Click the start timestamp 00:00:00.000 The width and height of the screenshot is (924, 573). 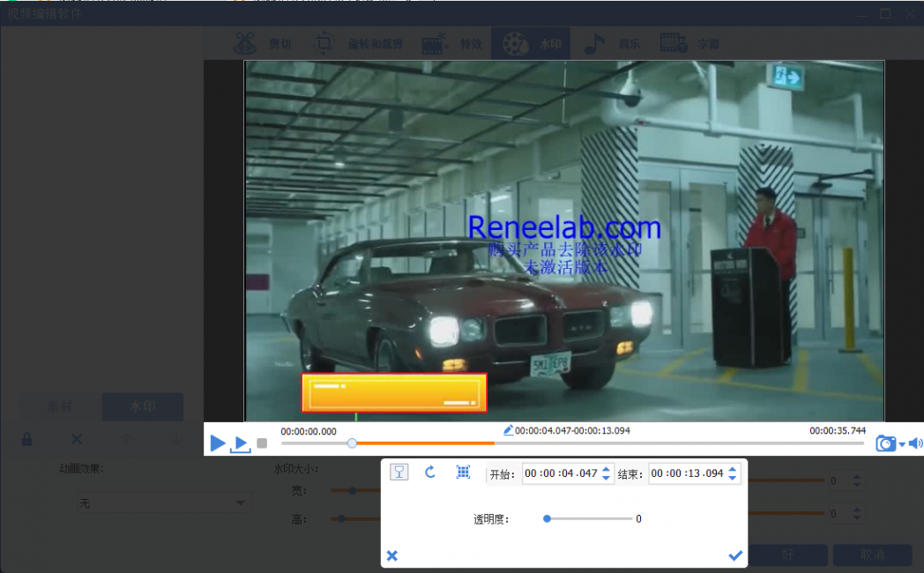[309, 431]
